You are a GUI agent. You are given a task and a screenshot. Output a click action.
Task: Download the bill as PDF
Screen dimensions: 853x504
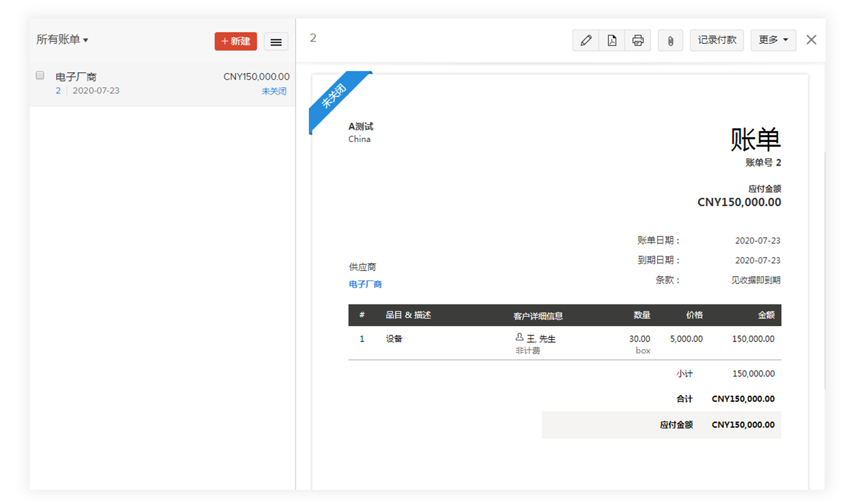pyautogui.click(x=611, y=40)
